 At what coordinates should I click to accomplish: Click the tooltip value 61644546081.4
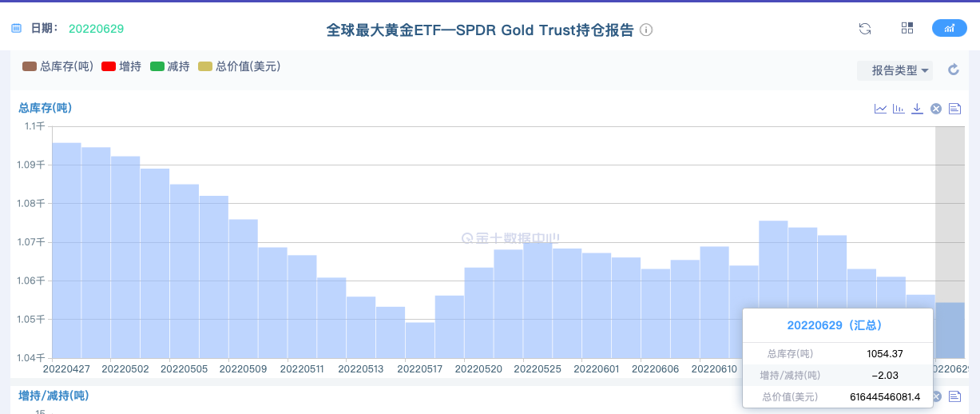(885, 396)
